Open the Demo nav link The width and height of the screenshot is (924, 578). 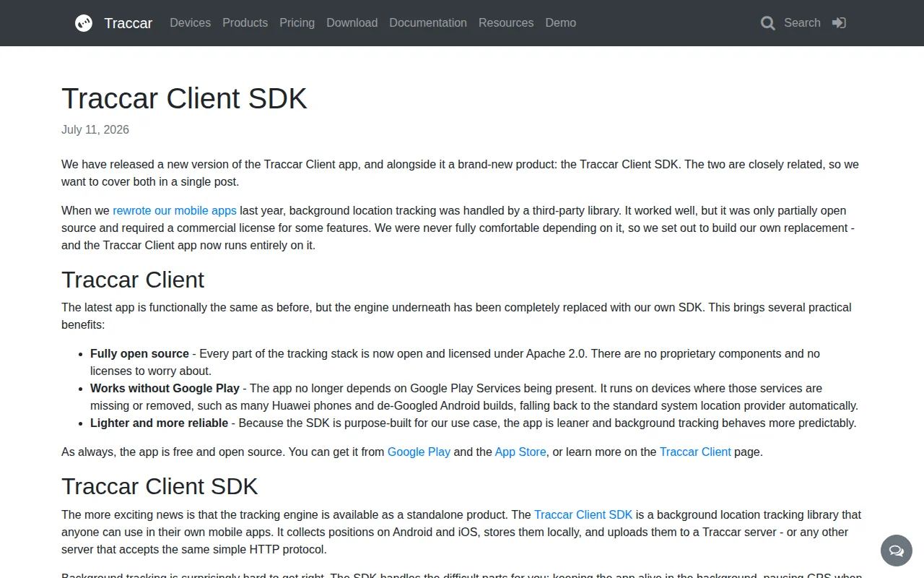pyautogui.click(x=561, y=23)
